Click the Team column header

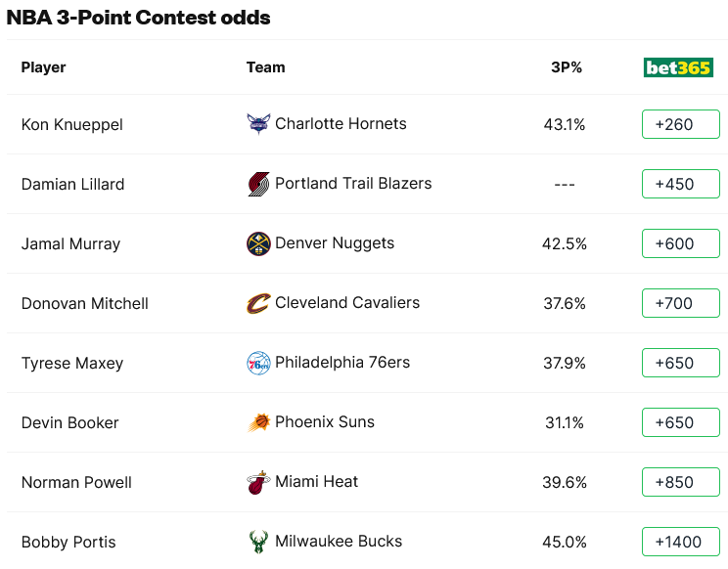[x=265, y=67]
